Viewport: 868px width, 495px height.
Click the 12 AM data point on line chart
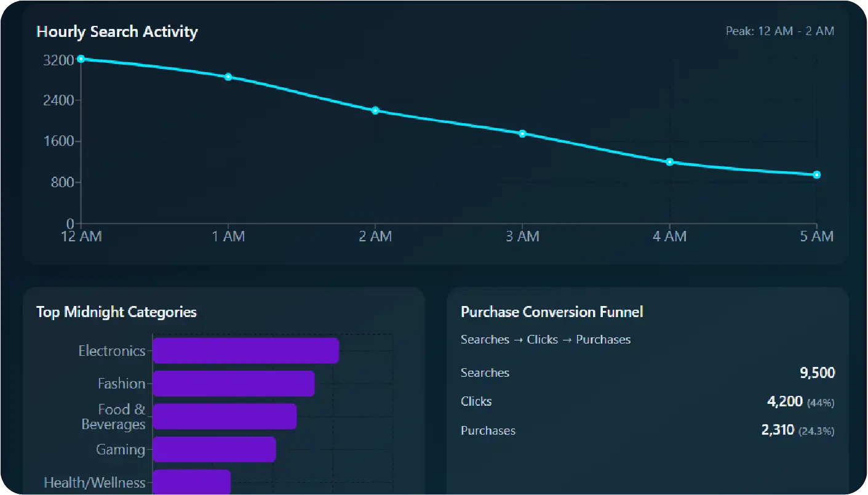(x=81, y=59)
